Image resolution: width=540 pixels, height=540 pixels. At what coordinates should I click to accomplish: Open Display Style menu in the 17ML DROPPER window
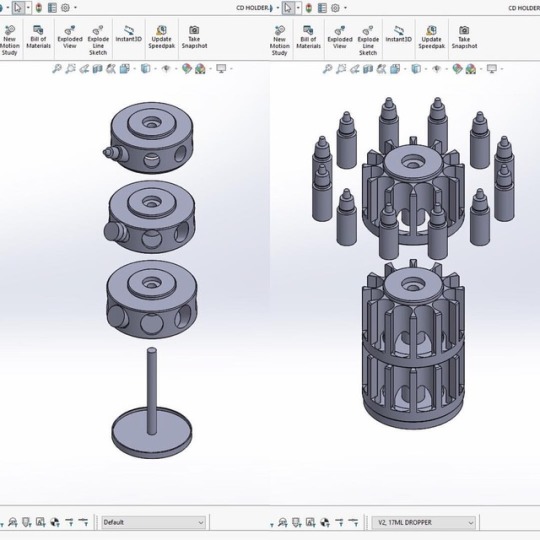[416, 69]
